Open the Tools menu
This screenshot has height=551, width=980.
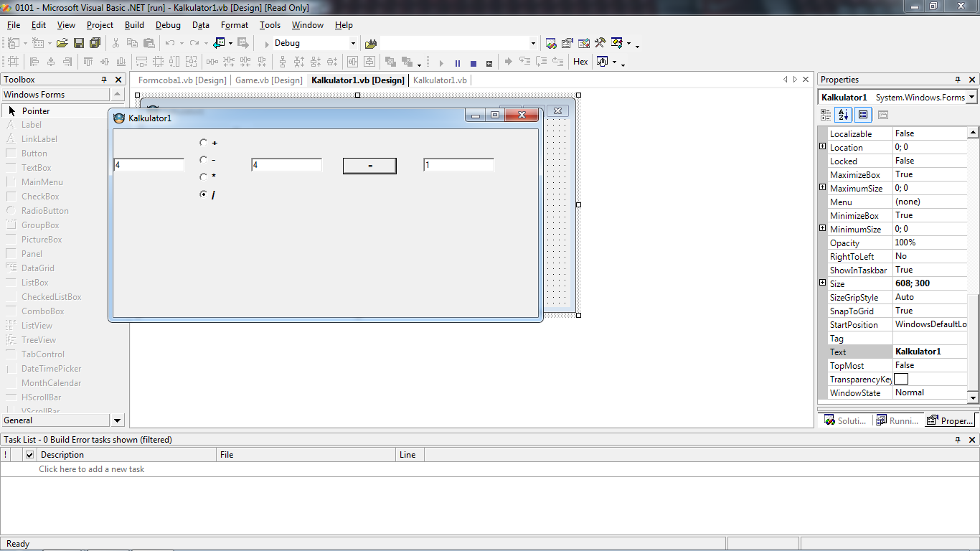(270, 25)
